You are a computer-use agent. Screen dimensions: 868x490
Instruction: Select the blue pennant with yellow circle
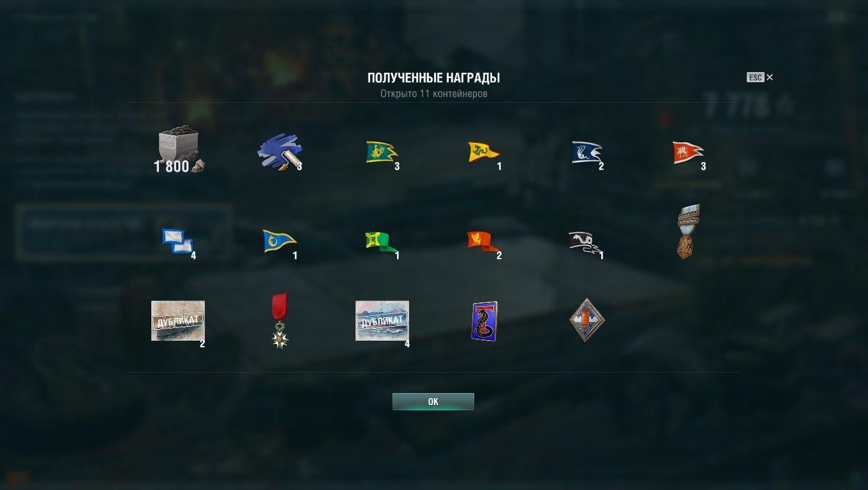coord(280,241)
